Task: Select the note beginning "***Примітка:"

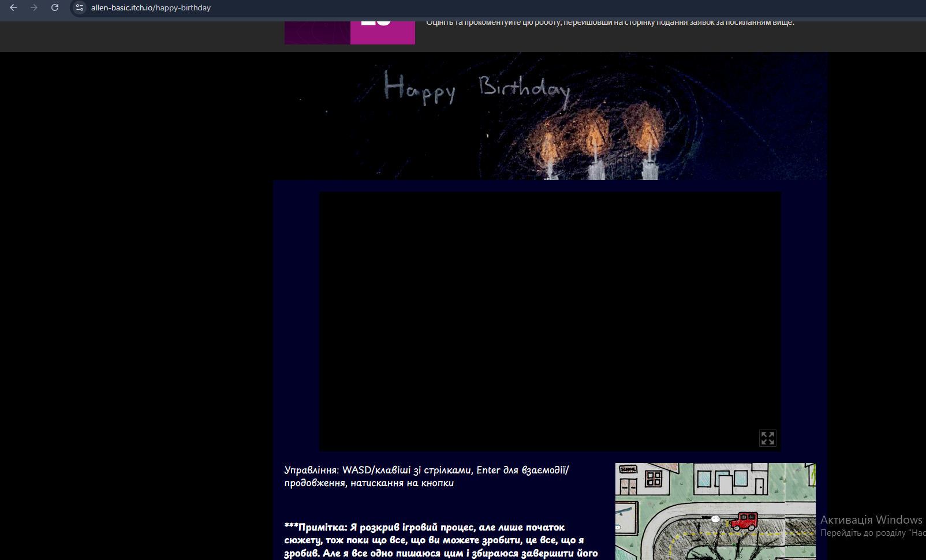Action: point(441,540)
